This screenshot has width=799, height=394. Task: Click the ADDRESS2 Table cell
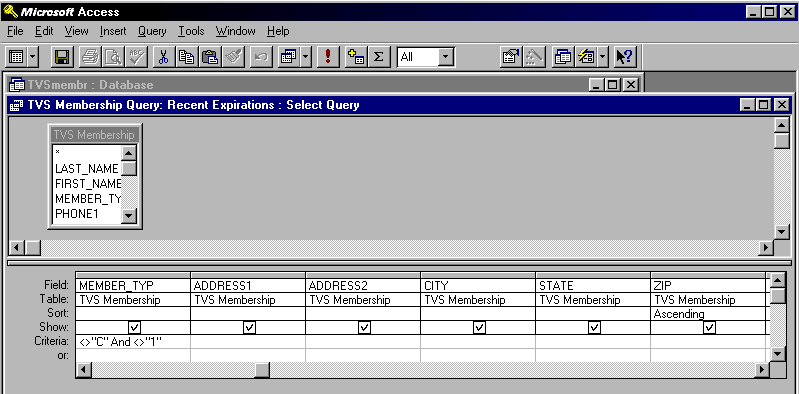click(x=363, y=300)
